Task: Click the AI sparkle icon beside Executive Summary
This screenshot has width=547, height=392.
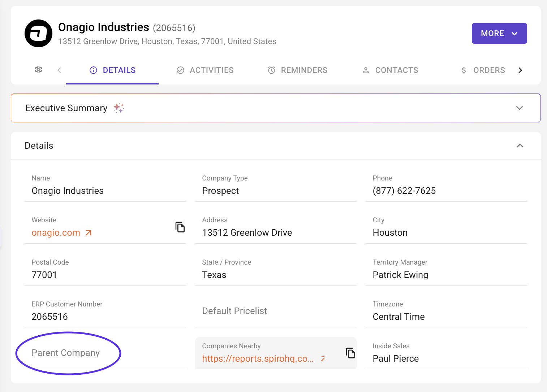Action: 119,108
